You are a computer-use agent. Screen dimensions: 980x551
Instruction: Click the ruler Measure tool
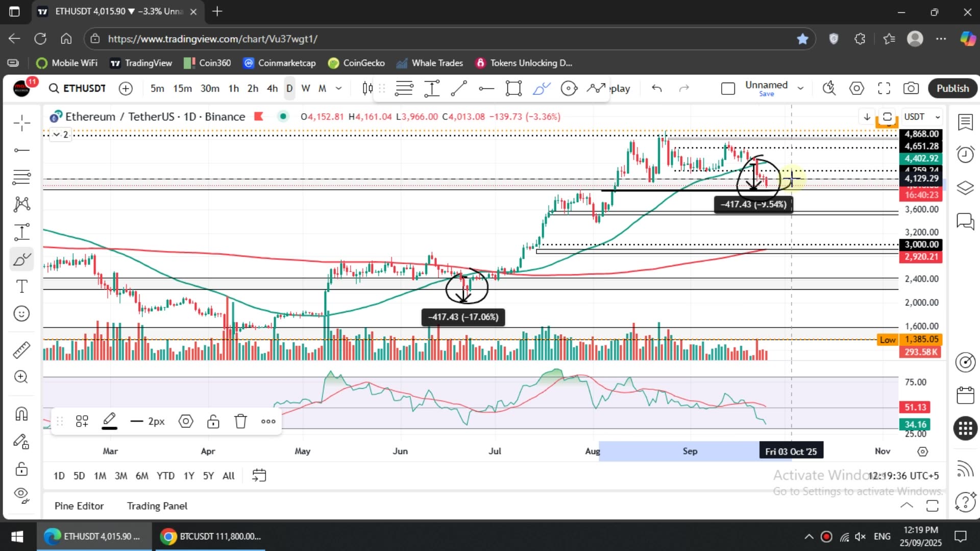click(21, 350)
